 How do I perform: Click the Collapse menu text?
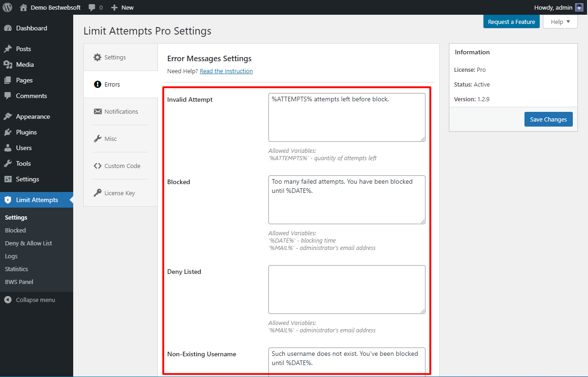[35, 300]
